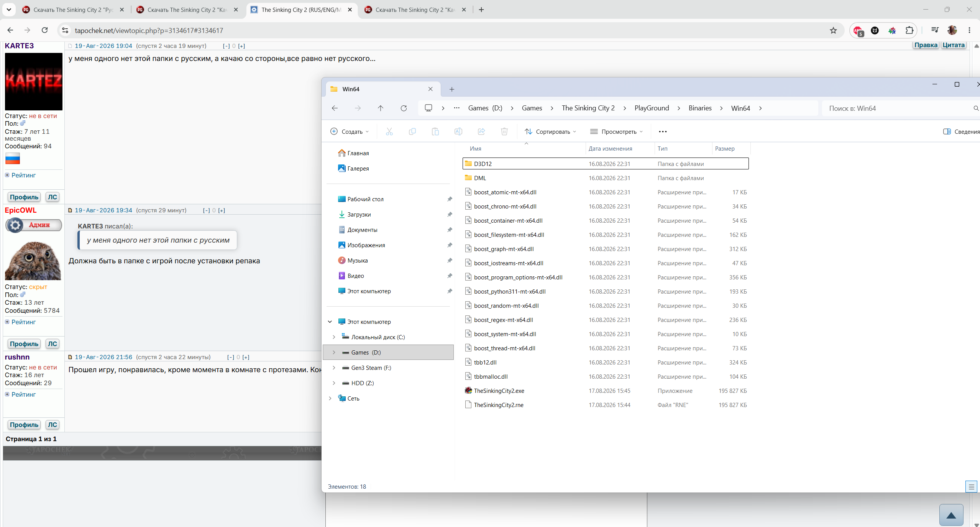
Task: Refresh the Win64 folder view
Action: [x=404, y=108]
